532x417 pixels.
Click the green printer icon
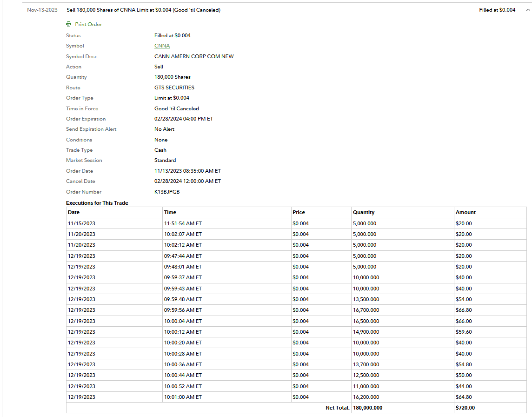tap(69, 24)
